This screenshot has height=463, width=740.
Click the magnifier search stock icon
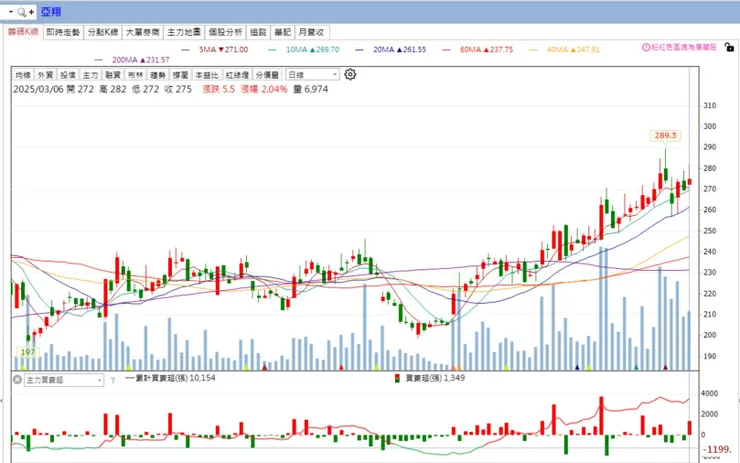click(22, 12)
